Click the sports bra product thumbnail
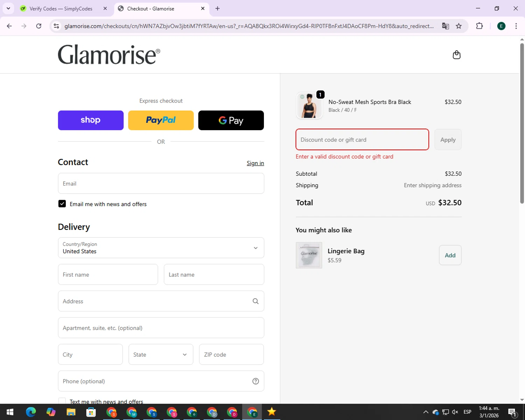525x420 pixels. pos(309,106)
